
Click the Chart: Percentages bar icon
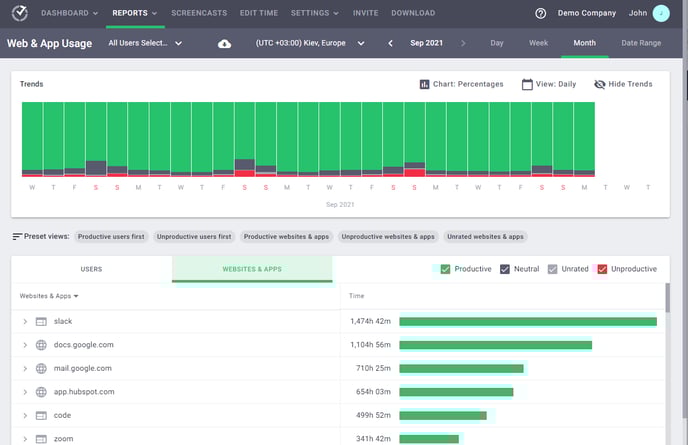click(x=424, y=84)
